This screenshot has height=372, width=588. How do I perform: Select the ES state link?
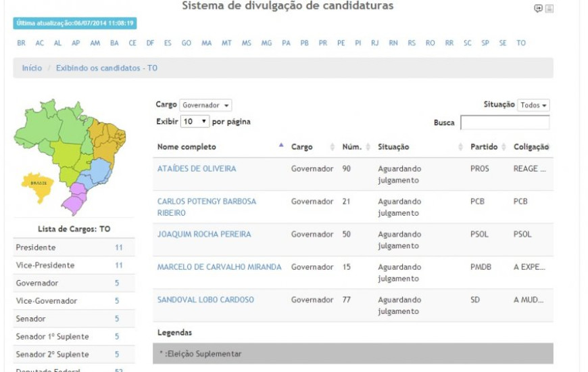tap(168, 43)
